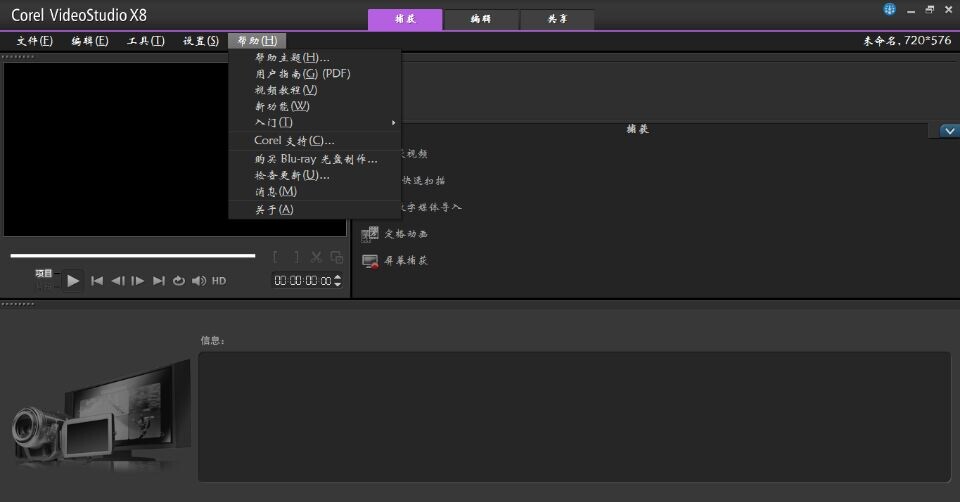Start 屏幕捕获 screen capture
This screenshot has height=502, width=960.
(x=370, y=260)
